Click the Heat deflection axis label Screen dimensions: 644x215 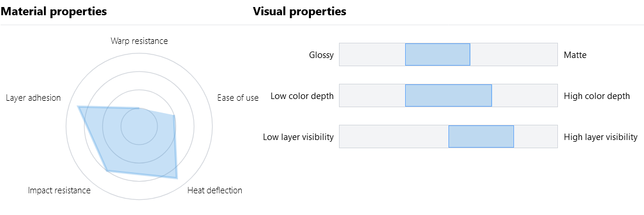click(x=215, y=190)
